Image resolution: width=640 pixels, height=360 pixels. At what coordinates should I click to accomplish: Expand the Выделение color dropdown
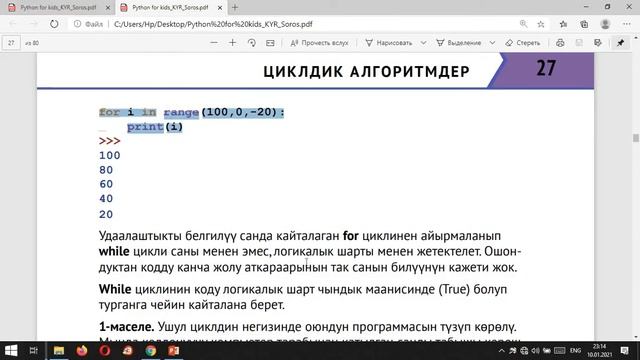point(492,43)
